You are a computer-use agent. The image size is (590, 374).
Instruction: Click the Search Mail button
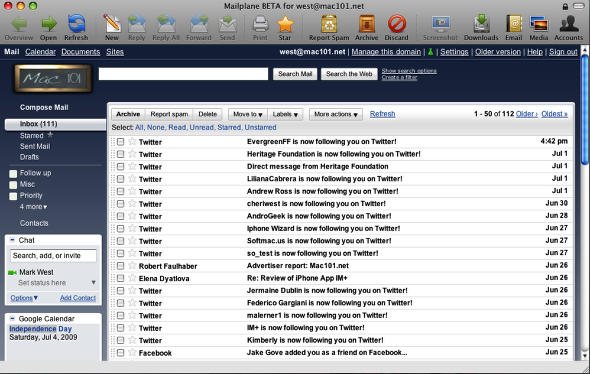tap(295, 74)
